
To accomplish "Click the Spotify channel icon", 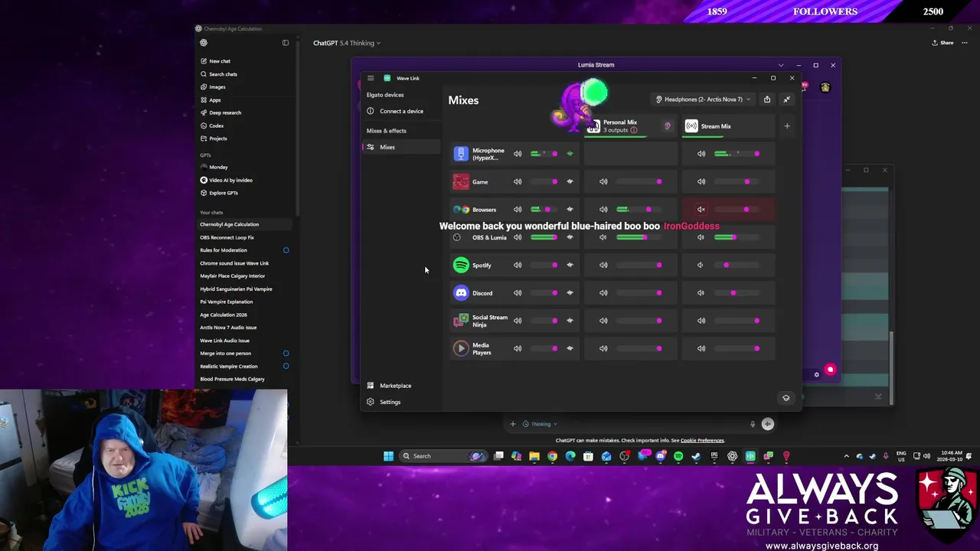I will pyautogui.click(x=461, y=265).
